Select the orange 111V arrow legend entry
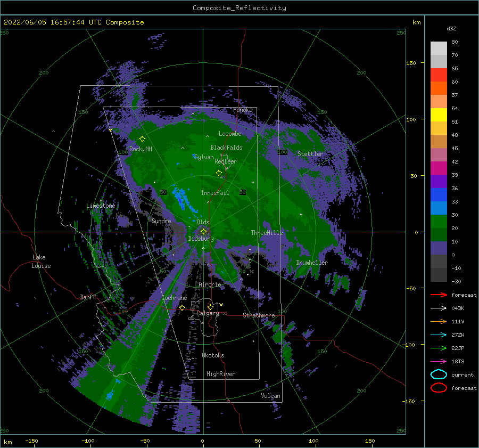The height and width of the screenshot is (448, 479). (439, 321)
